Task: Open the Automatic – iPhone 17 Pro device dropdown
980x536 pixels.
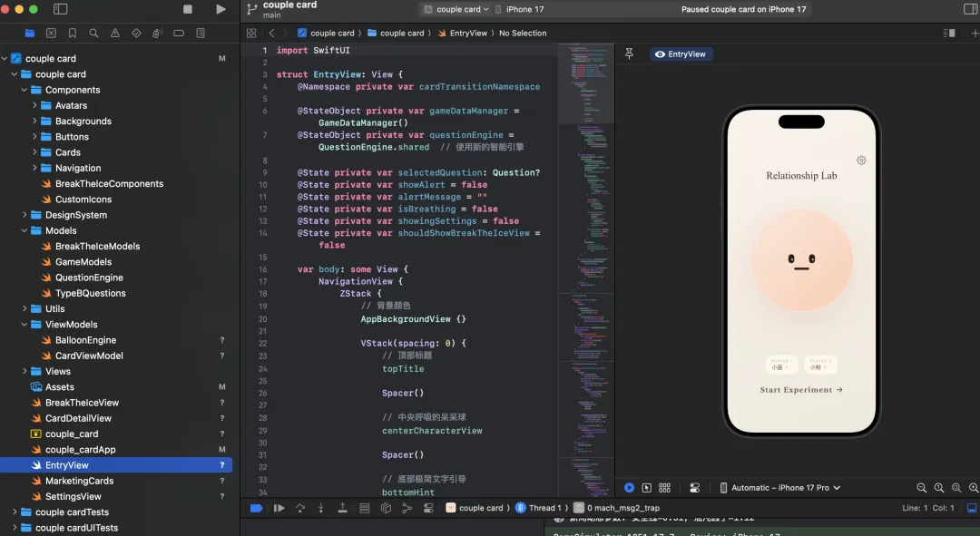Action: pyautogui.click(x=779, y=488)
